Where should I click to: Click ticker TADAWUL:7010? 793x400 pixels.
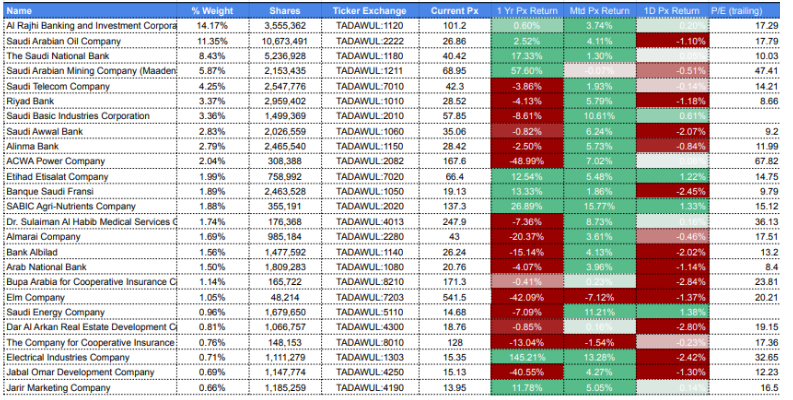[370, 86]
